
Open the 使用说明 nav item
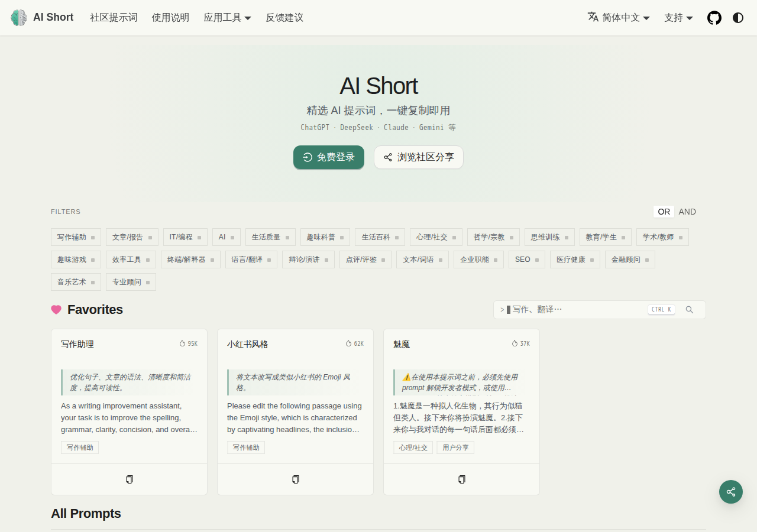pyautogui.click(x=170, y=18)
